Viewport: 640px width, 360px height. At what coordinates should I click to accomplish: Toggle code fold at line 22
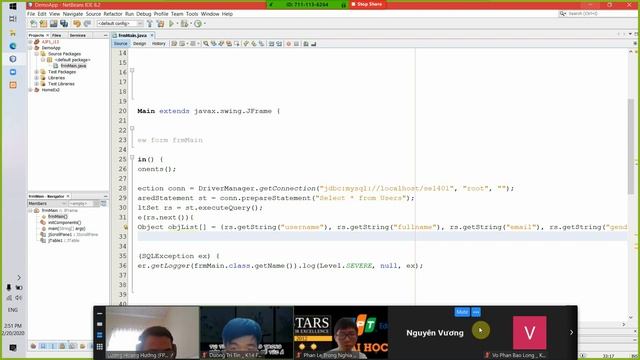coord(132,129)
